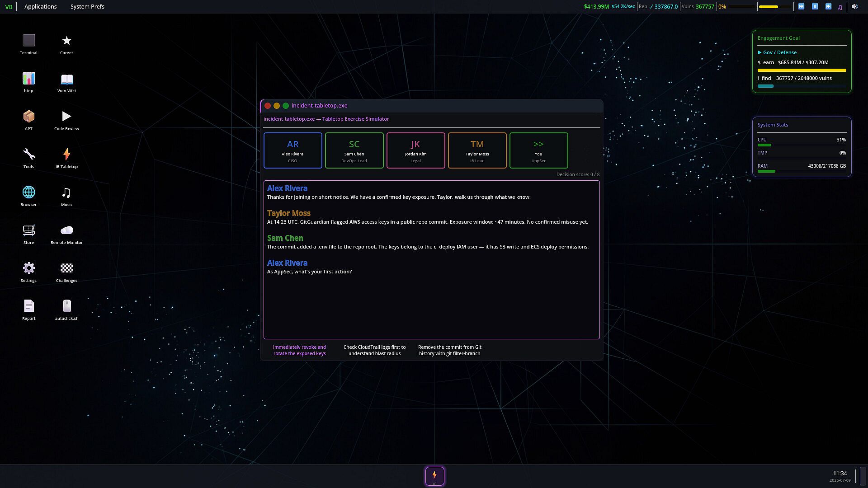Open the Settings gear icon

pos(28,272)
